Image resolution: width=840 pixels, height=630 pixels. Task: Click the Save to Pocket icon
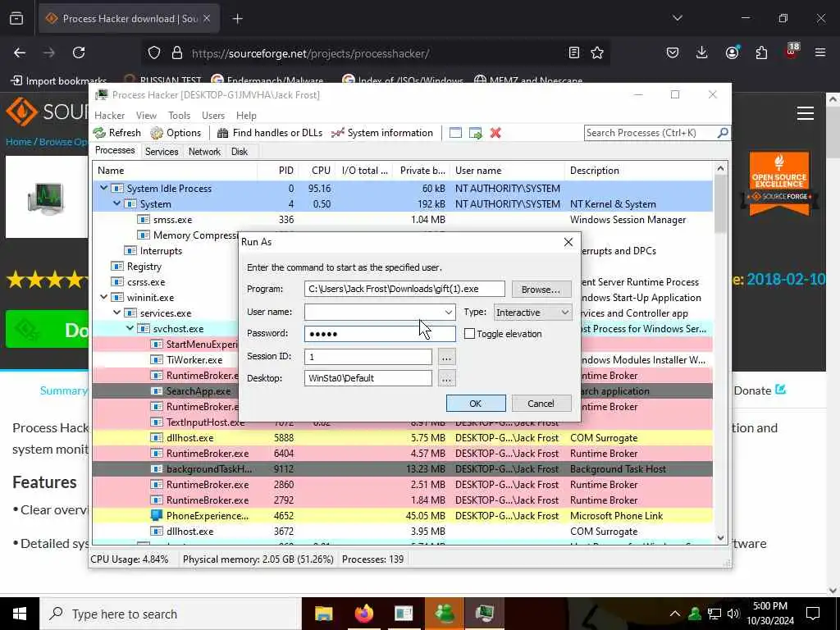point(673,52)
